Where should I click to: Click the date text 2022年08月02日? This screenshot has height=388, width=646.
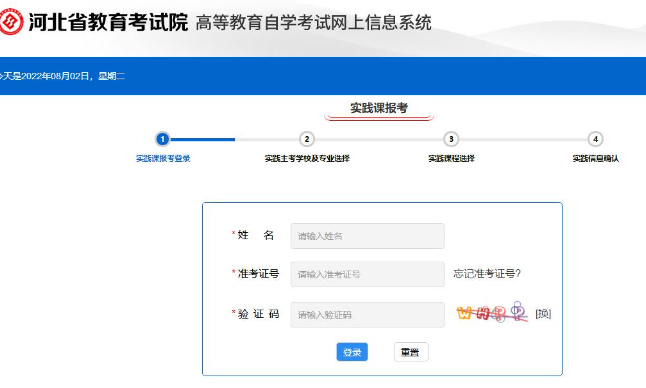tap(55, 76)
